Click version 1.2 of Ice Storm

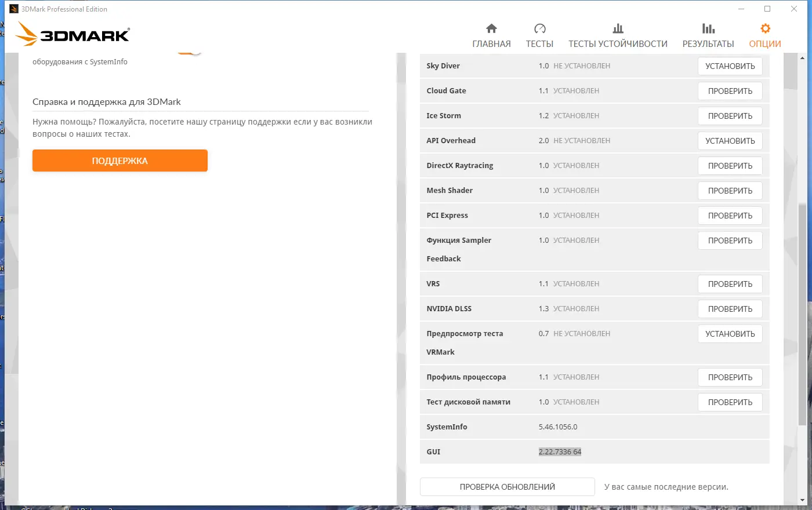tap(543, 116)
